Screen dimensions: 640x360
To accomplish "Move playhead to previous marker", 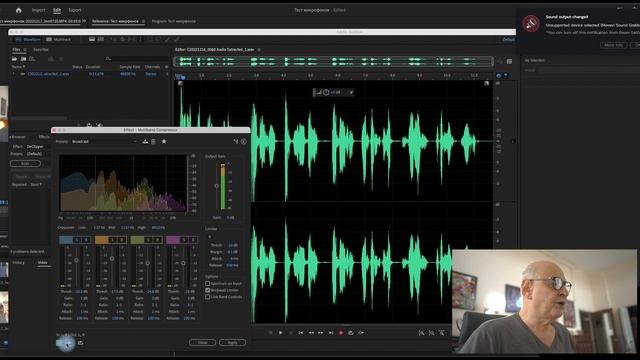I will [x=301, y=333].
